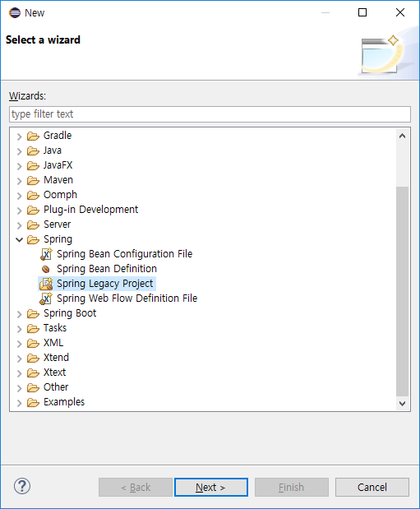
Task: Click the Xtext folder icon
Action: (x=33, y=373)
